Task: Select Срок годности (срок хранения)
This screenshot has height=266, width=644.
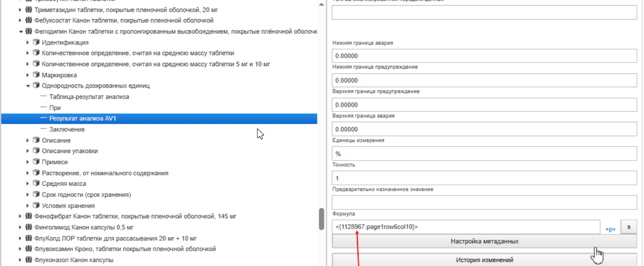Action: (86, 195)
